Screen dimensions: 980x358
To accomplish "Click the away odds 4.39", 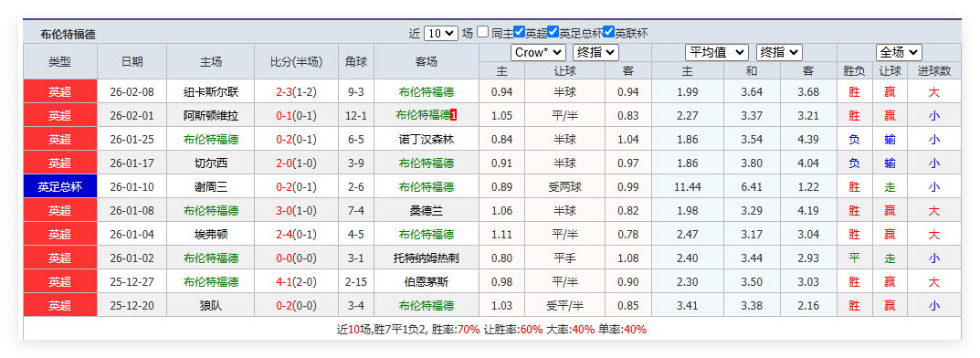I will (808, 140).
